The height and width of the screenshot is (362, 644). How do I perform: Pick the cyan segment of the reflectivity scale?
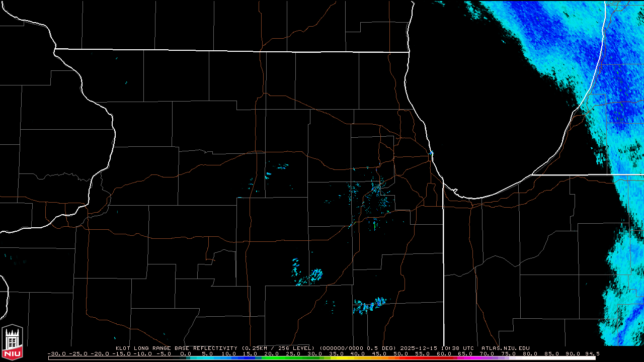(201, 358)
